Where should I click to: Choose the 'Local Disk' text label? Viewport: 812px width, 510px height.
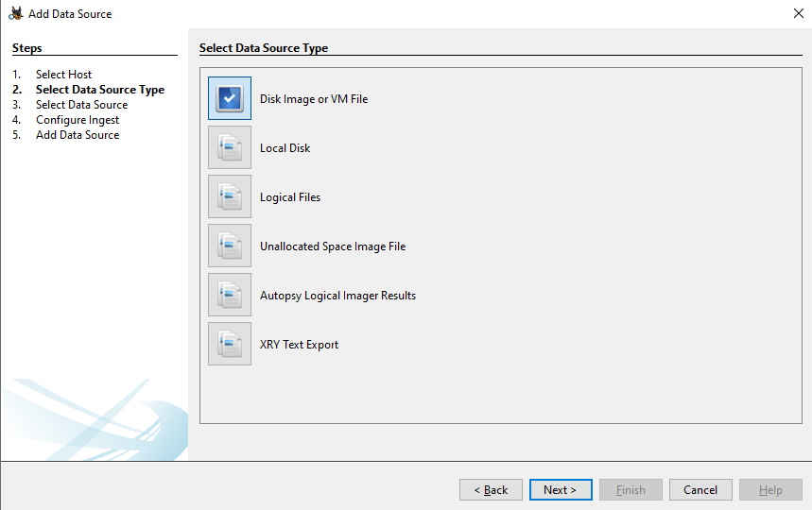pos(285,148)
